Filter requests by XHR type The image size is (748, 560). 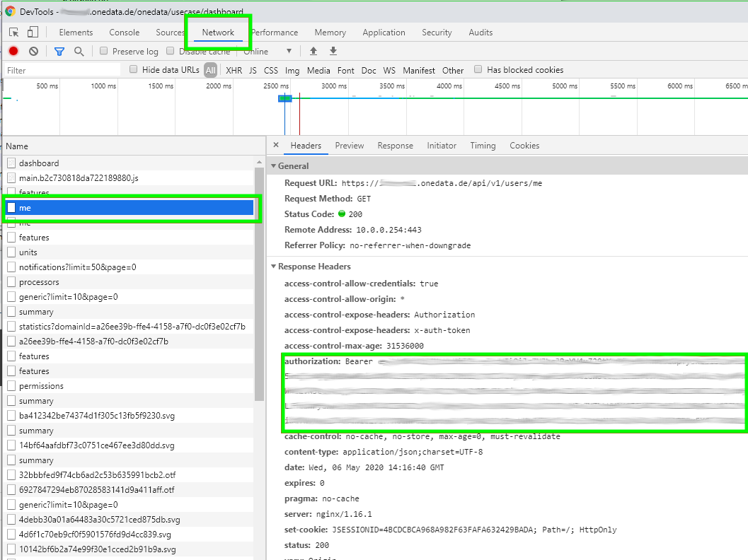tap(234, 71)
